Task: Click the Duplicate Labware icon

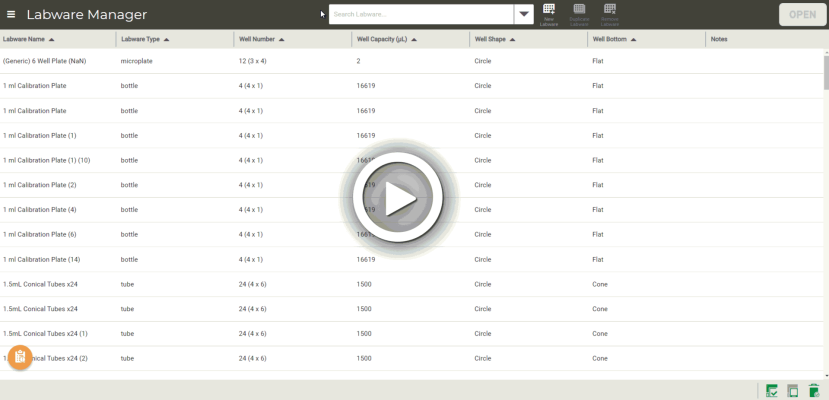Action: point(579,13)
